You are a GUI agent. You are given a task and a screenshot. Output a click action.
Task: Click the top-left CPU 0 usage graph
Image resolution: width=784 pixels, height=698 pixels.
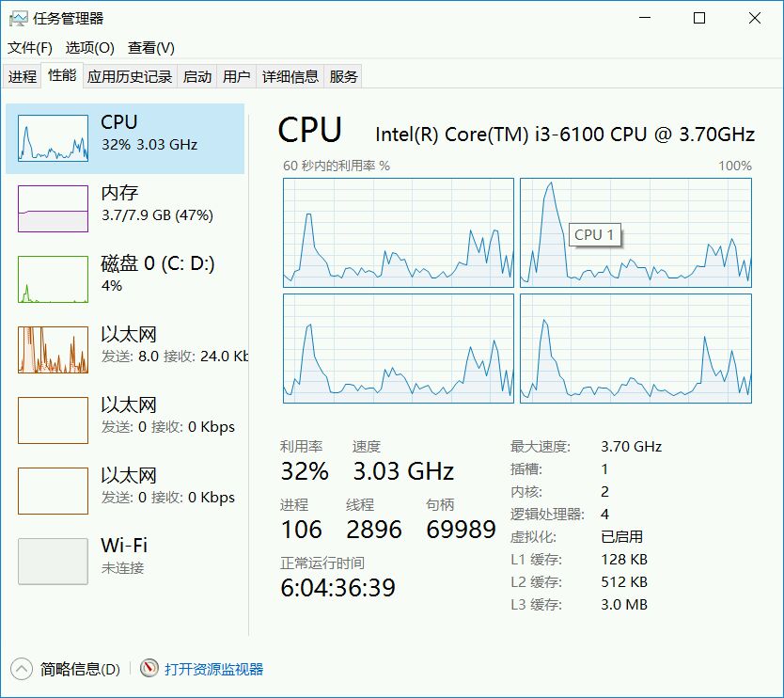(399, 232)
